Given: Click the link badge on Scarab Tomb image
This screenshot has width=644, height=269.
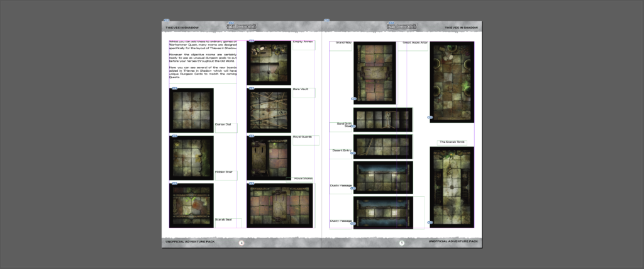Looking at the screenshot, I should click(x=430, y=222).
